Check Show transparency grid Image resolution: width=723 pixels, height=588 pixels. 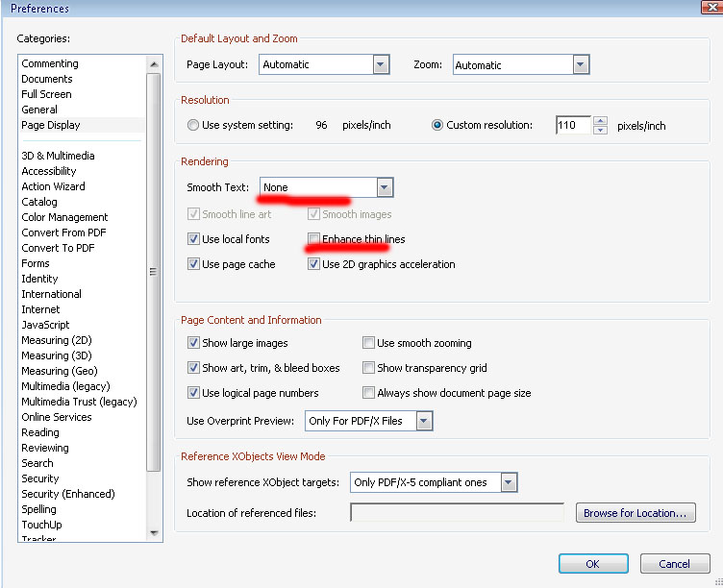coord(368,368)
